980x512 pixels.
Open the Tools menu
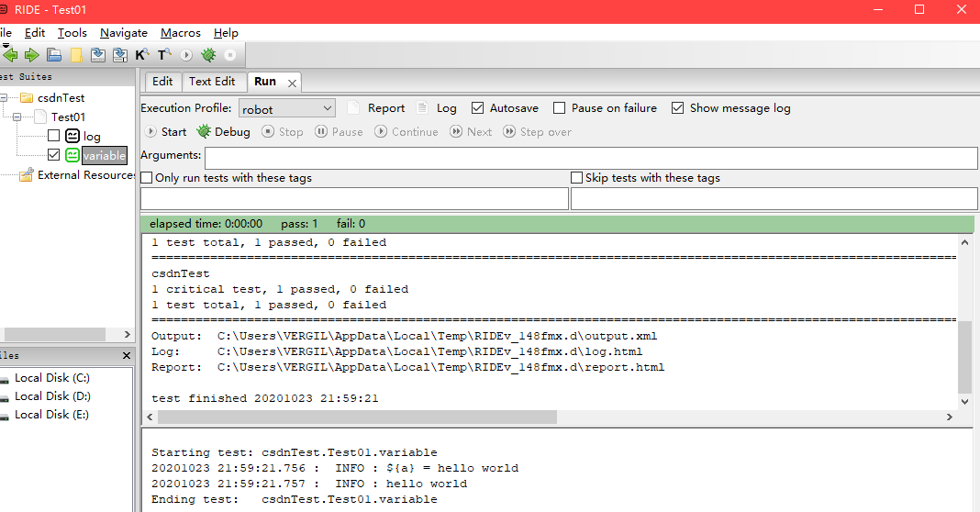[72, 33]
